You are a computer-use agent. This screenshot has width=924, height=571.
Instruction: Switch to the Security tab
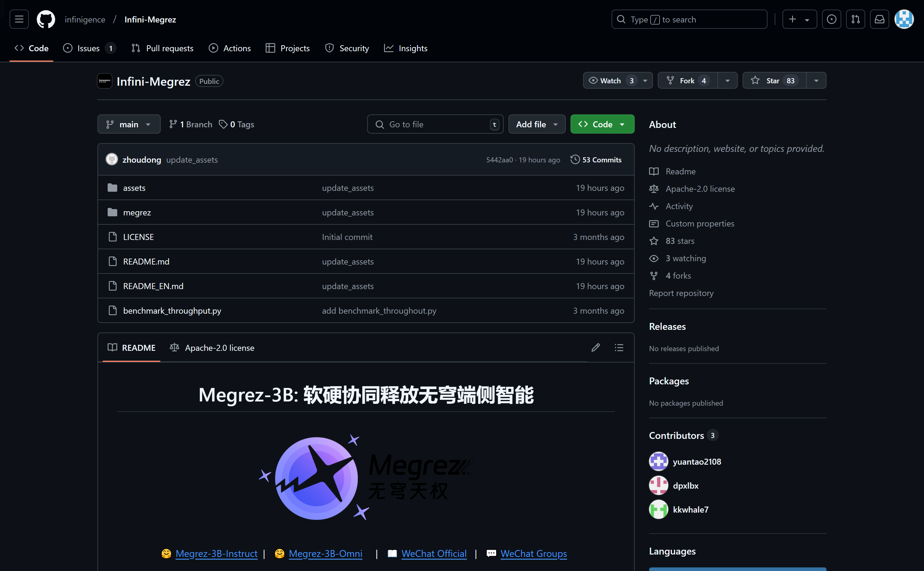pyautogui.click(x=347, y=48)
